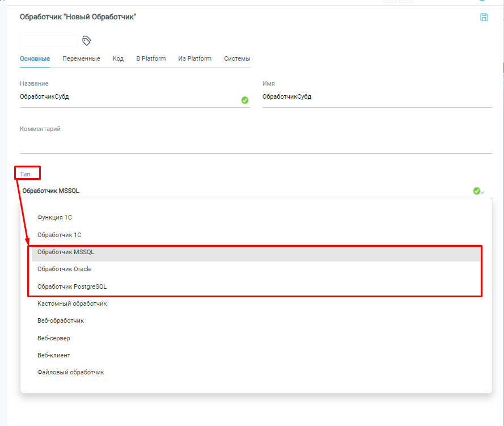The height and width of the screenshot is (426, 504).
Task: Select Файловый обработчик at the list bottom
Action: (x=70, y=372)
